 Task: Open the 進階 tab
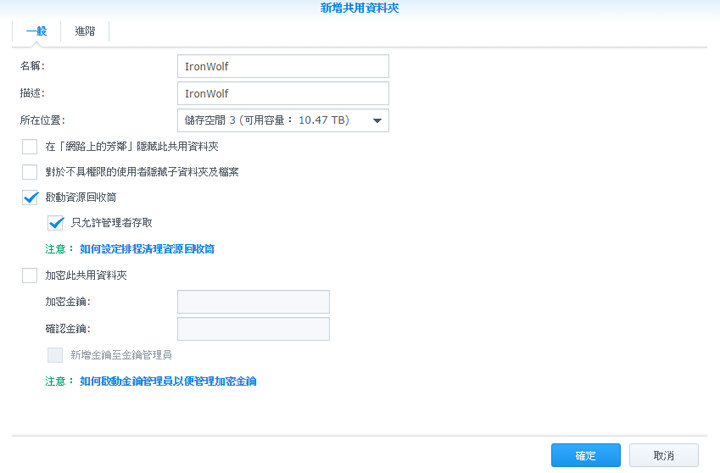point(85,31)
